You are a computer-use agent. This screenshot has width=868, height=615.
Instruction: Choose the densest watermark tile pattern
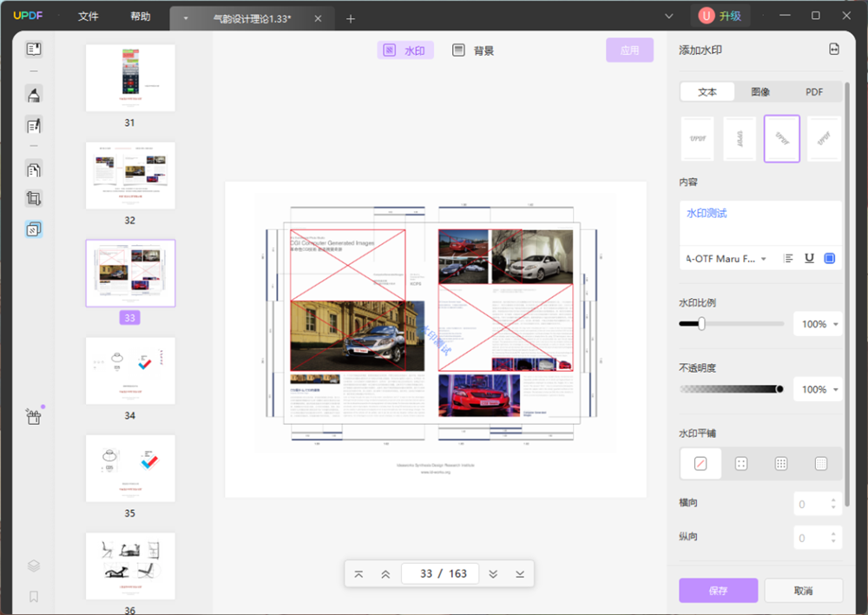pyautogui.click(x=821, y=464)
